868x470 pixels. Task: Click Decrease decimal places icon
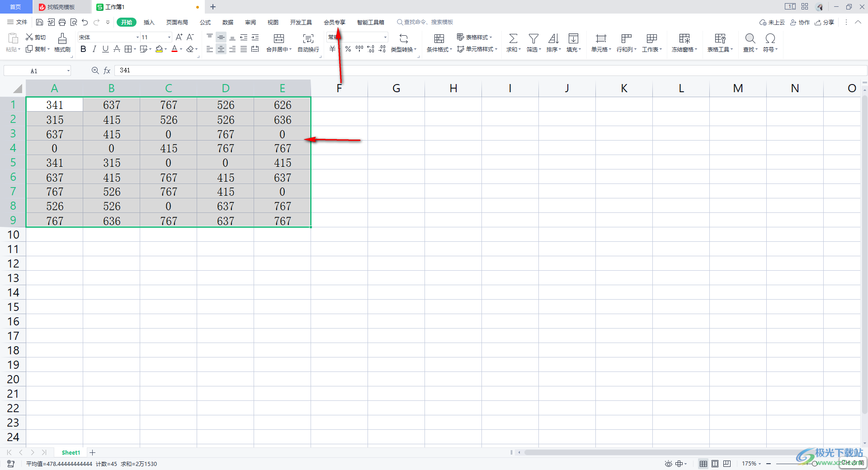(x=382, y=49)
